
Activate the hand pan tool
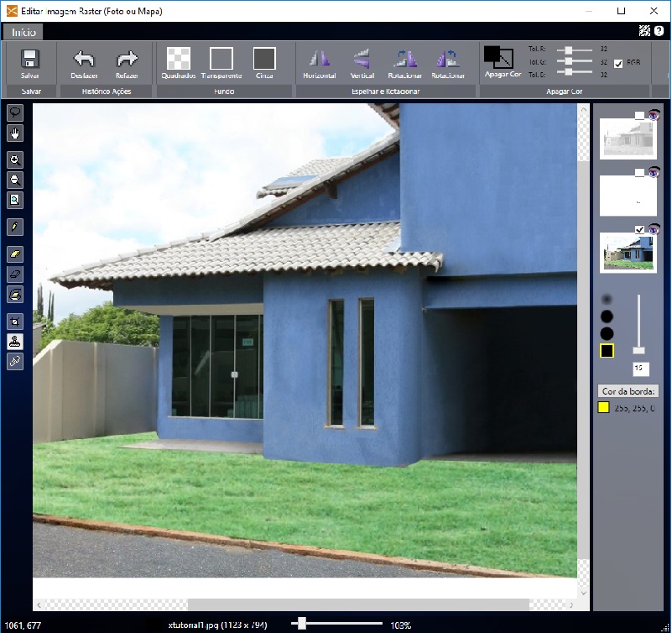15,133
